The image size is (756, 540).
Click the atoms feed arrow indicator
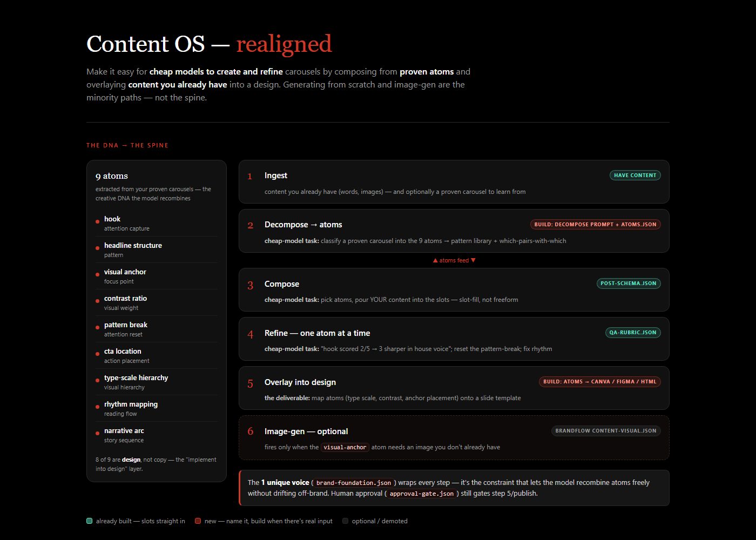(454, 260)
